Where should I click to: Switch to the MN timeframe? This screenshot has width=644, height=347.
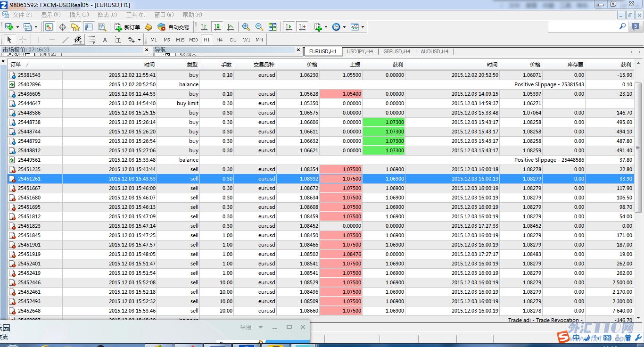[x=259, y=40]
